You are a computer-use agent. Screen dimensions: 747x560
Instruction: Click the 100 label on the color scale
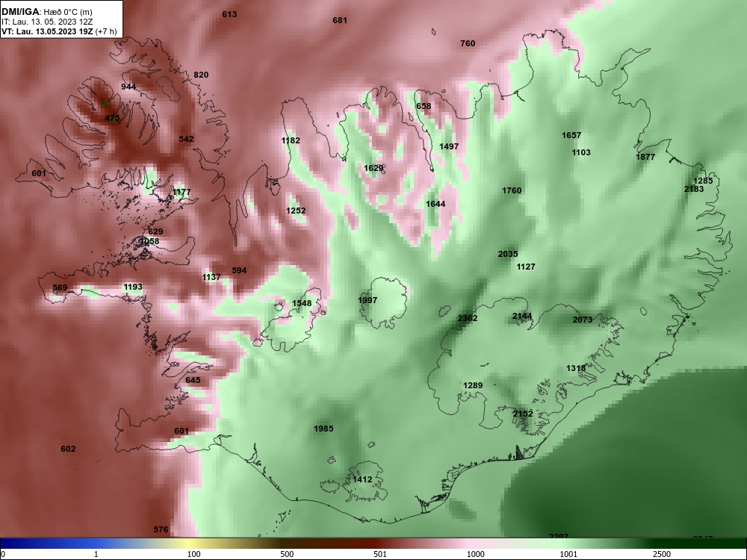[x=193, y=555]
